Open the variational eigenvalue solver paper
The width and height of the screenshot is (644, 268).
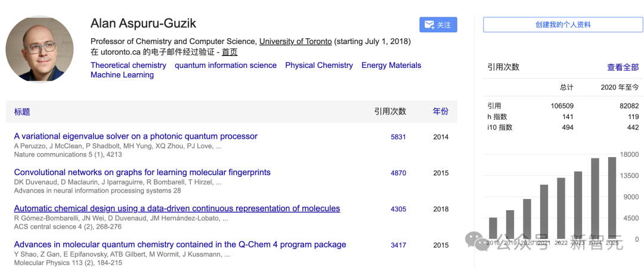(x=136, y=136)
